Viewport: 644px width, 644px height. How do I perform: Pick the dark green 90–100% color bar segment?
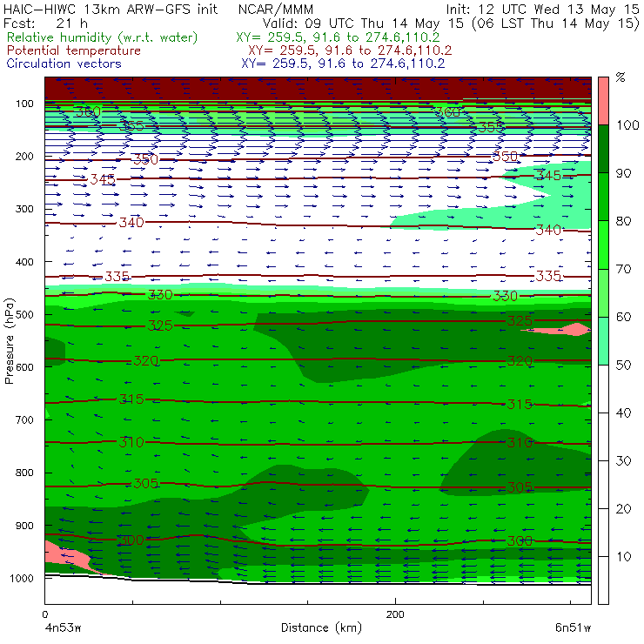click(603, 149)
